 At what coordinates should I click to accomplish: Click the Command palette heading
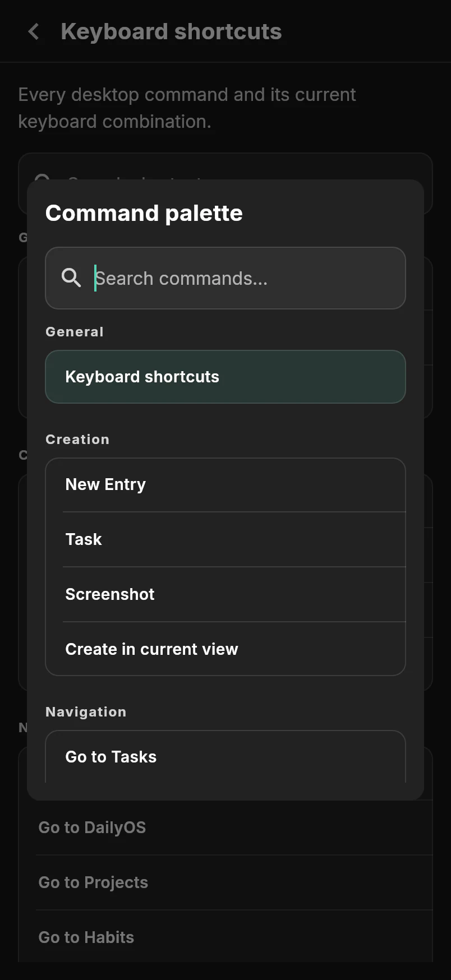144,213
